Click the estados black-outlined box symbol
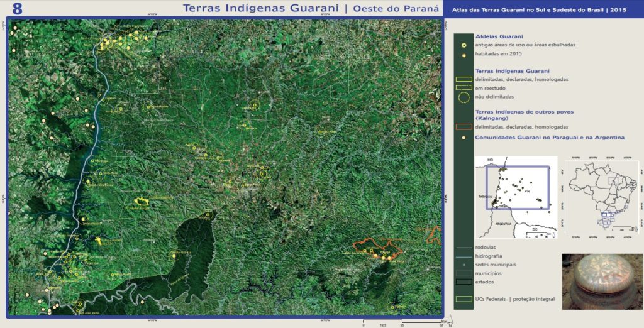Viewport: 644px width, 328px height. (464, 282)
